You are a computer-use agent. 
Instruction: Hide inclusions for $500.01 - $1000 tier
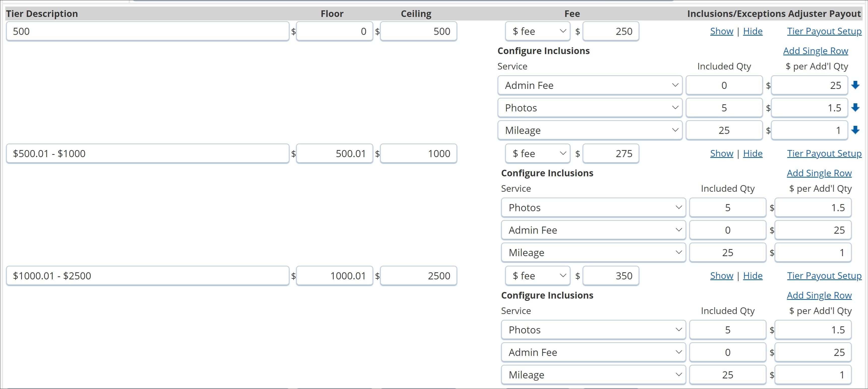[753, 154]
